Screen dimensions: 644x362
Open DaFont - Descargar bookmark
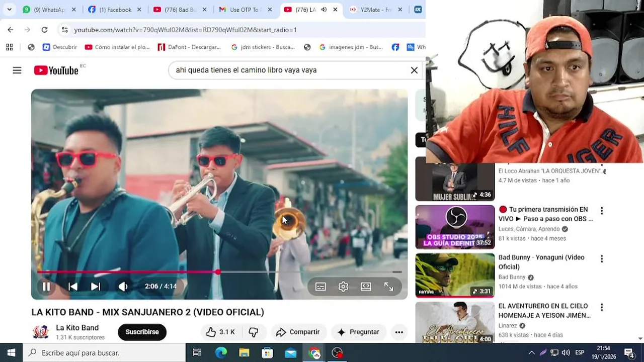tap(189, 47)
